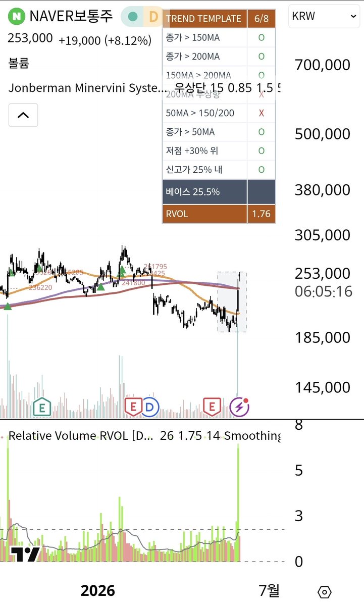Tap the 145,000 price axis label
364x606 pixels.
point(323,387)
